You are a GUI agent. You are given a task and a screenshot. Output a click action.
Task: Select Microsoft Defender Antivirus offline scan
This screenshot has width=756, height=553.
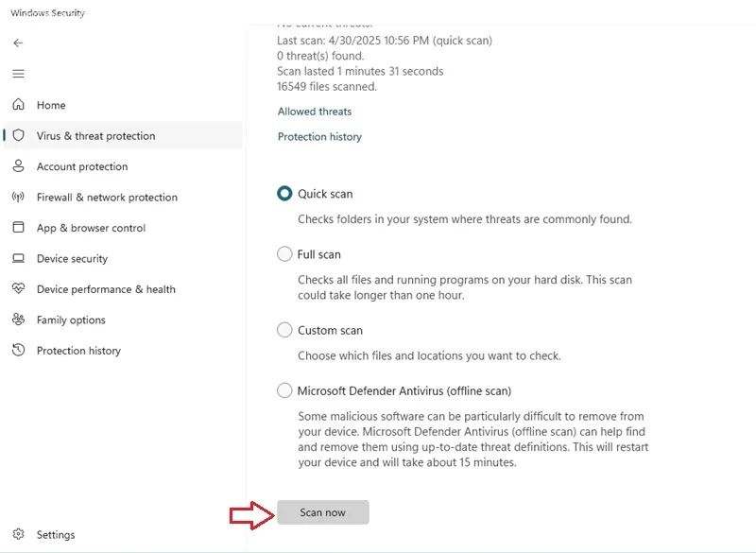tap(284, 390)
